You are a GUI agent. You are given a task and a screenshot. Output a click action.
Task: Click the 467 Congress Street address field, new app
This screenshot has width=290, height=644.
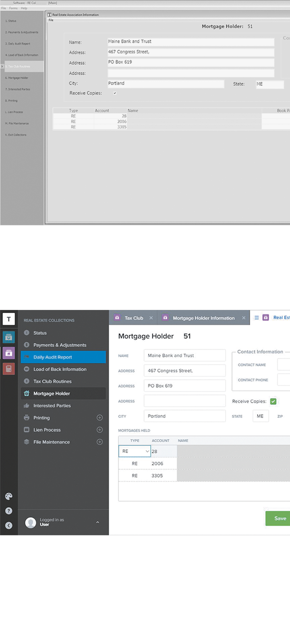pyautogui.click(x=184, y=371)
